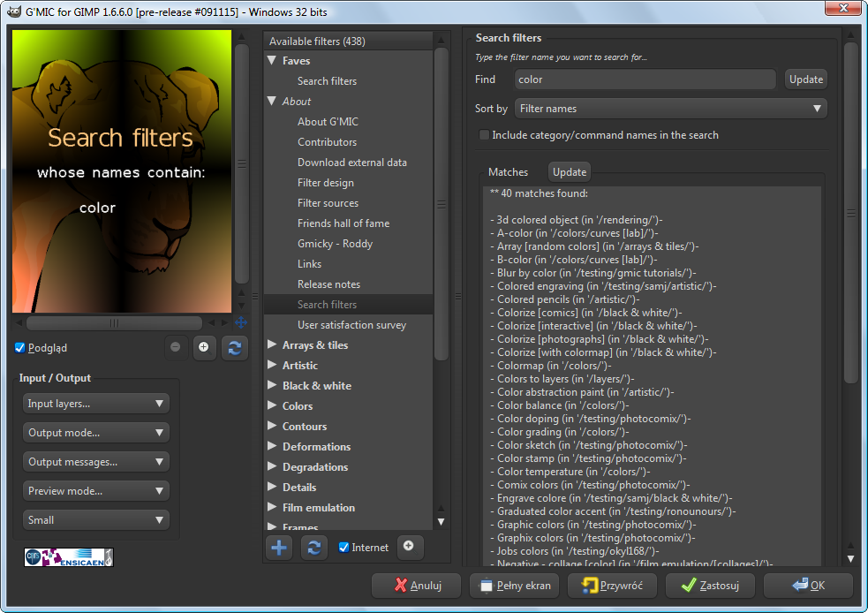Expand the Black & white folder
Screen dimensions: 868x613
coord(272,385)
